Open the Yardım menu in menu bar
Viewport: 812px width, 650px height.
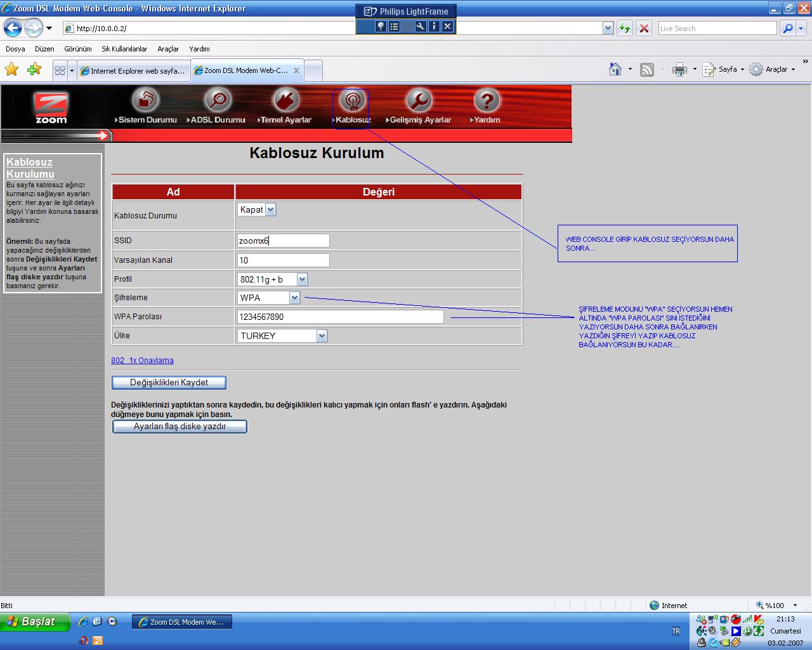(x=199, y=49)
